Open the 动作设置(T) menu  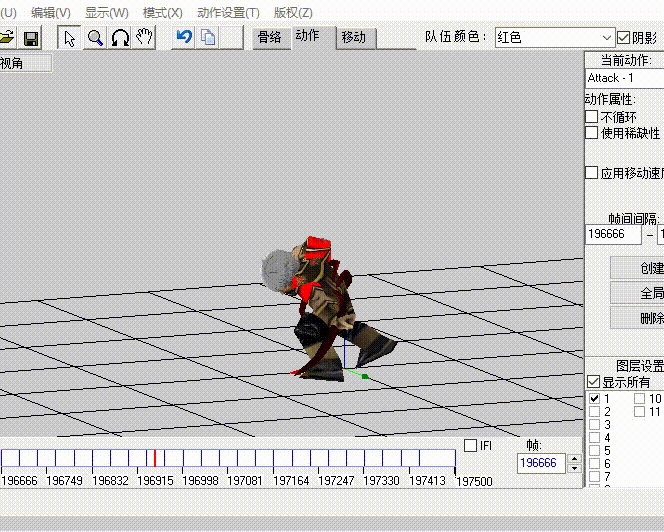[x=228, y=13]
